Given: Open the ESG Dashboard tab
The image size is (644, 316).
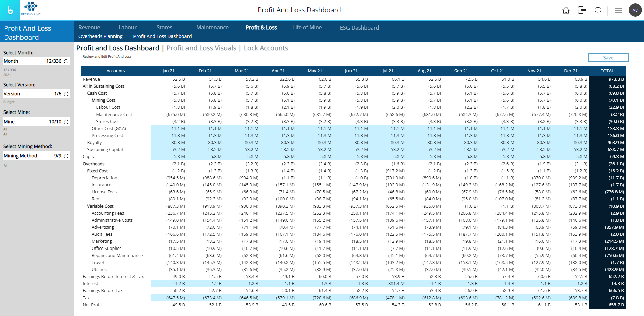Looking at the screenshot, I should 359,28.
